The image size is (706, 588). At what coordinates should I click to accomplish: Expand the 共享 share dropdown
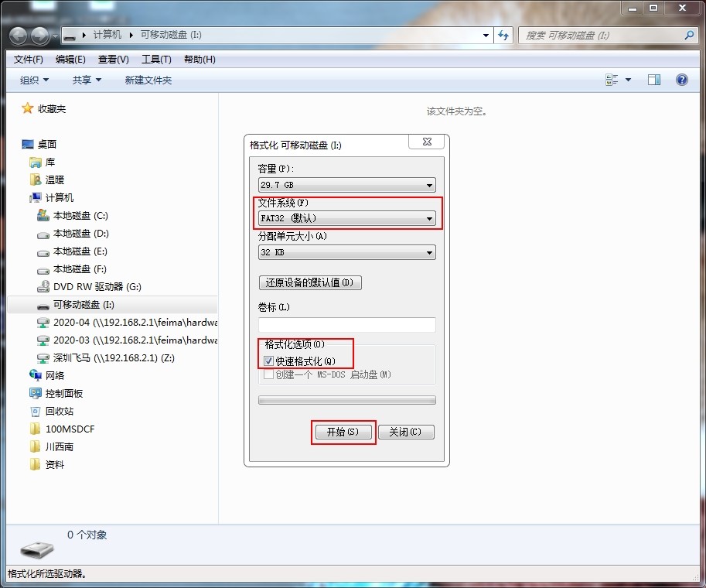coord(87,80)
